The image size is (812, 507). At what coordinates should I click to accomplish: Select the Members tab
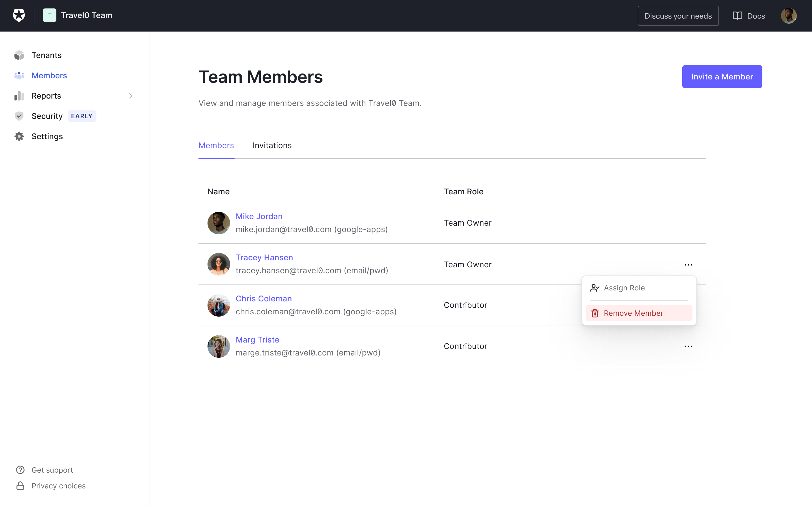coord(216,145)
